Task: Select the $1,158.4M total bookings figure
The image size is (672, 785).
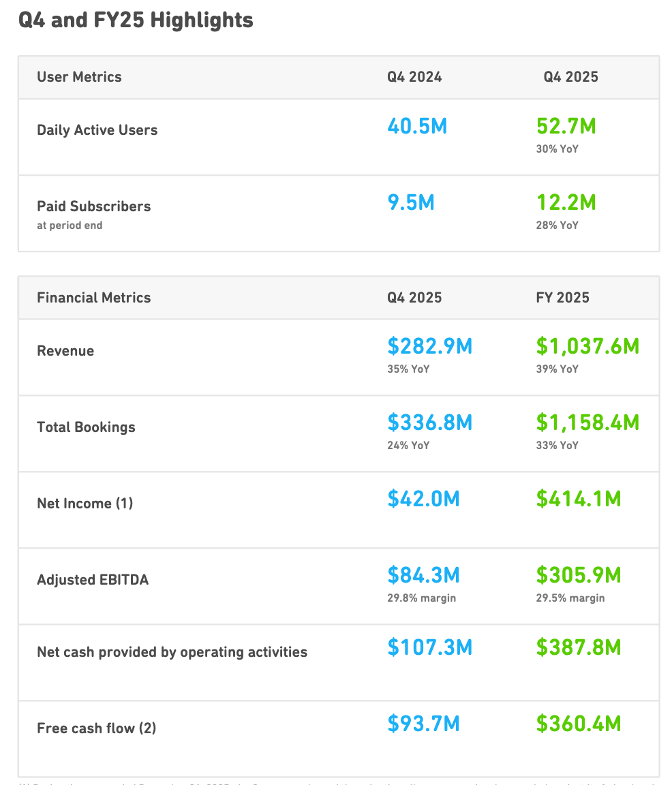Action: [587, 423]
